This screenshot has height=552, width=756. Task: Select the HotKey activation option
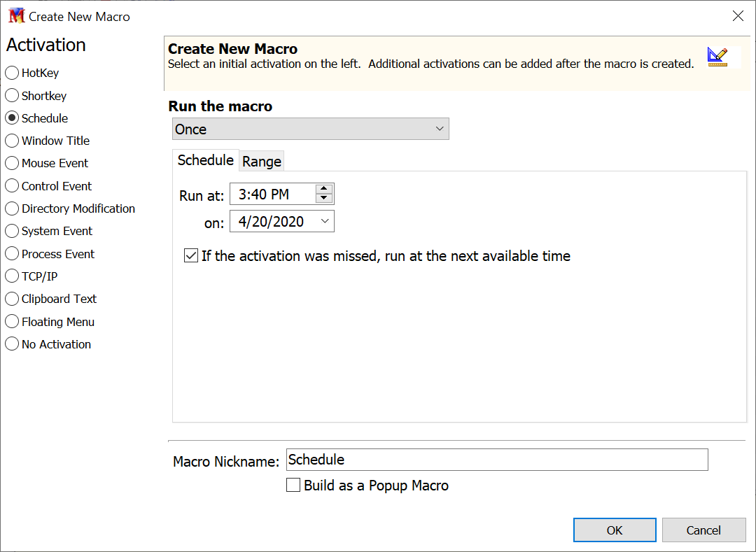tap(12, 73)
